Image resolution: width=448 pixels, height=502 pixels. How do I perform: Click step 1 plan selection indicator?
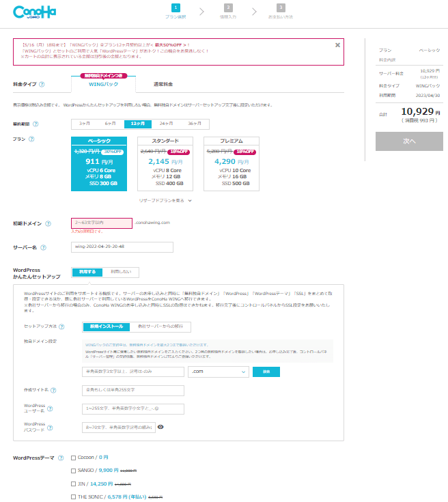[176, 11]
